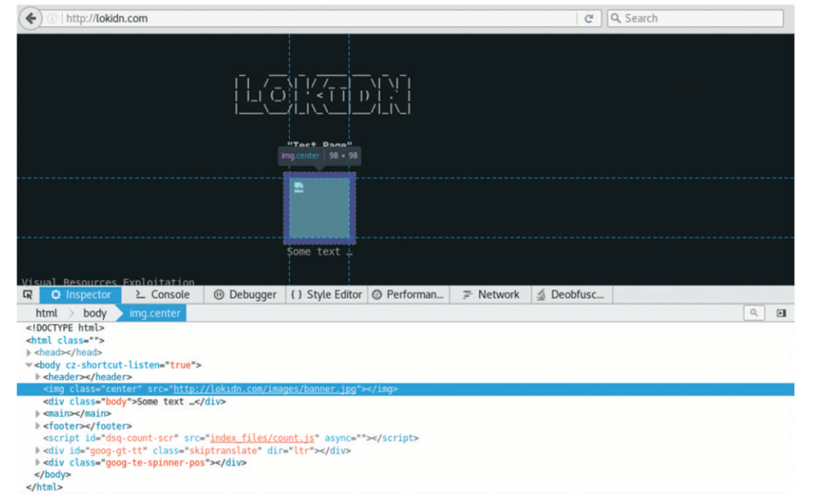This screenshot has width=817, height=504.
Task: Follow the banner.jpg src link
Action: coord(265,389)
